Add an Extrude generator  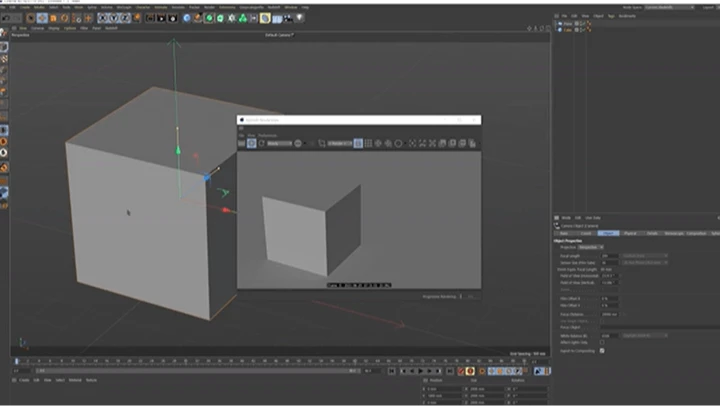coord(220,18)
